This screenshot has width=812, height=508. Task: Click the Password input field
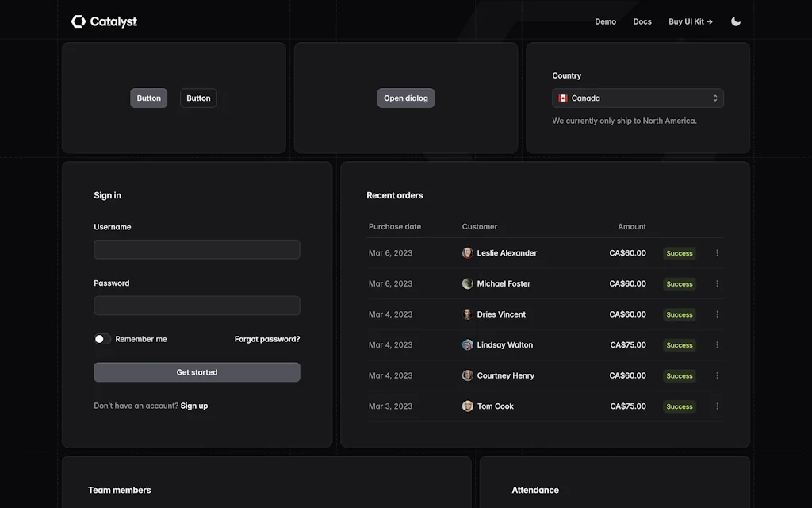(x=197, y=305)
